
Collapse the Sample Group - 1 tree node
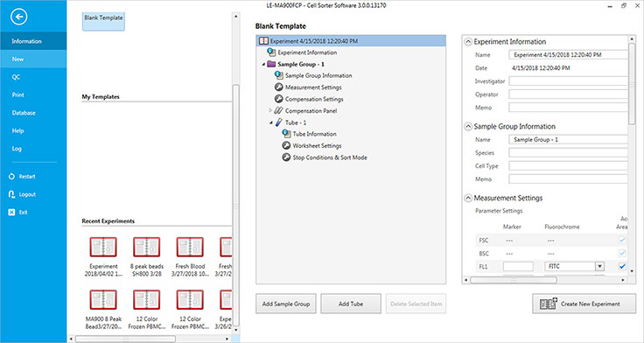pyautogui.click(x=263, y=65)
